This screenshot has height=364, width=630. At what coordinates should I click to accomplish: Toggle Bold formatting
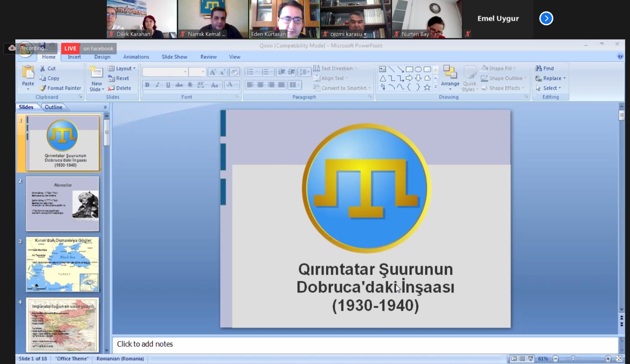coord(147,85)
